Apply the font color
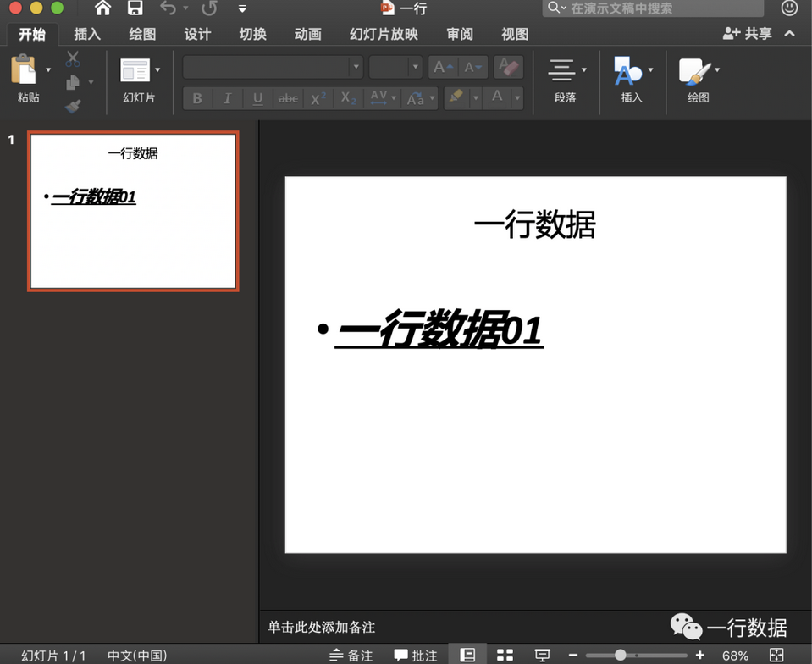Screen dimensions: 812x664 [497, 97]
